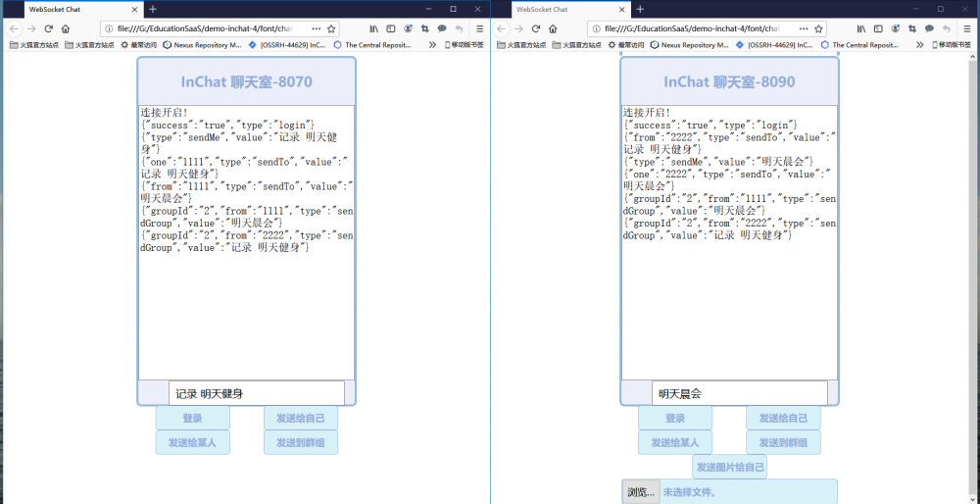The image size is (980, 504).
Task: Select the WebSocket Chat tab in 8090 window
Action: tap(570, 10)
